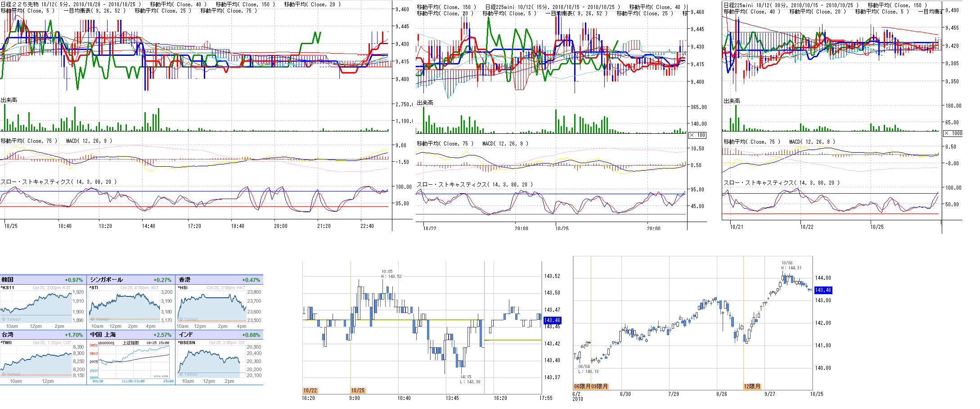The width and height of the screenshot is (980, 409).
Task: Click the orange 10/22 date marker
Action: pos(310,391)
